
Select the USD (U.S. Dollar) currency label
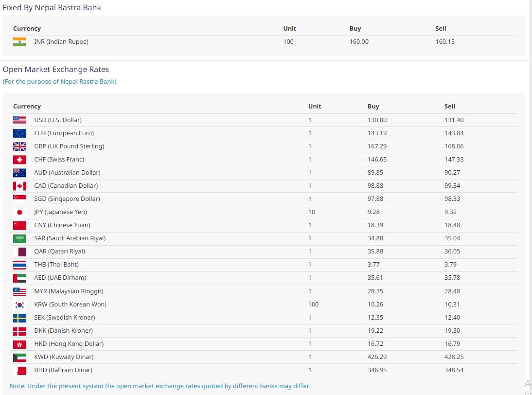(x=58, y=120)
